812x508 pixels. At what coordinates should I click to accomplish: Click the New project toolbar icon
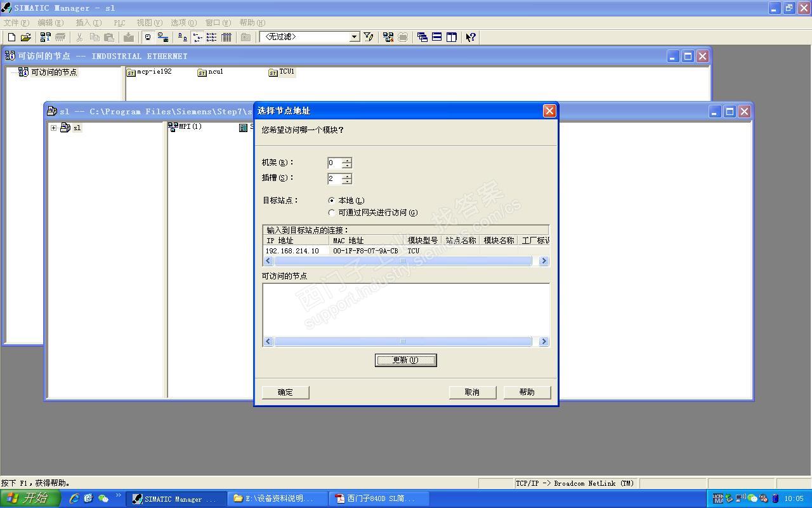point(11,37)
